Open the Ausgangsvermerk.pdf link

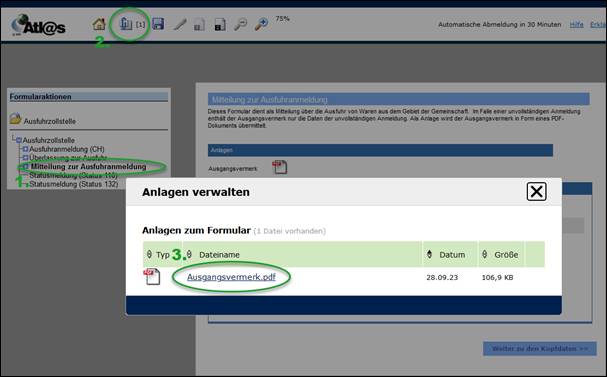pos(231,277)
